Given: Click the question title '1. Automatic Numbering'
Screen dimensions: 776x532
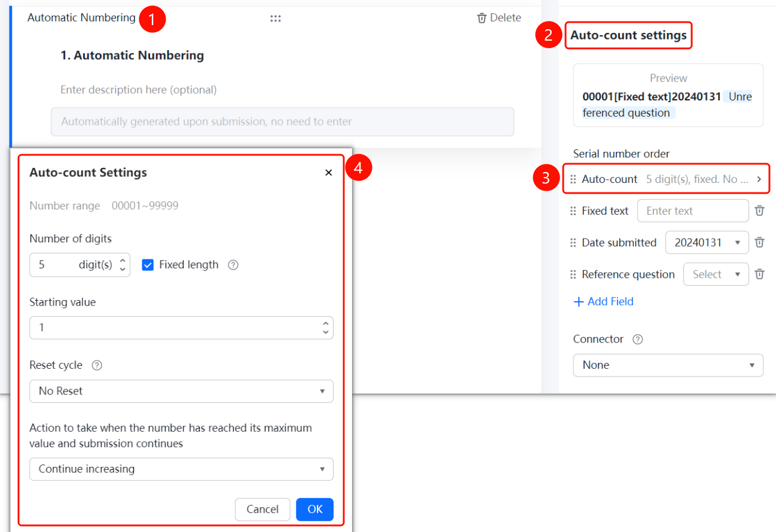Looking at the screenshot, I should coord(132,56).
